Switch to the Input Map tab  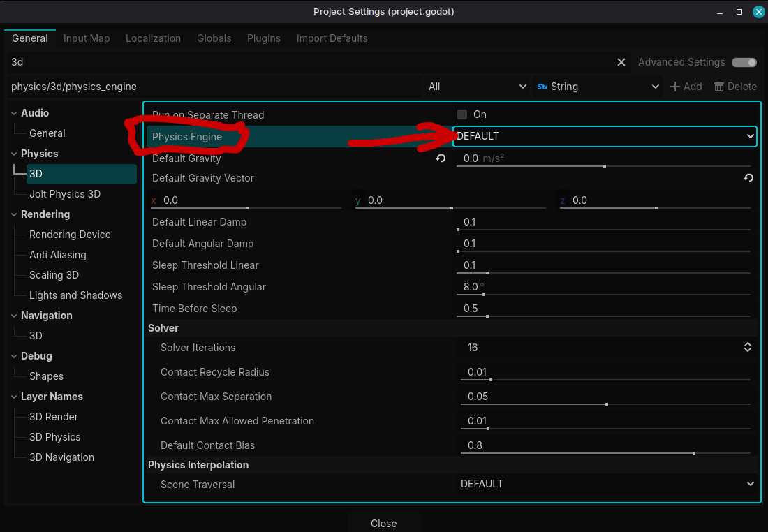(87, 38)
